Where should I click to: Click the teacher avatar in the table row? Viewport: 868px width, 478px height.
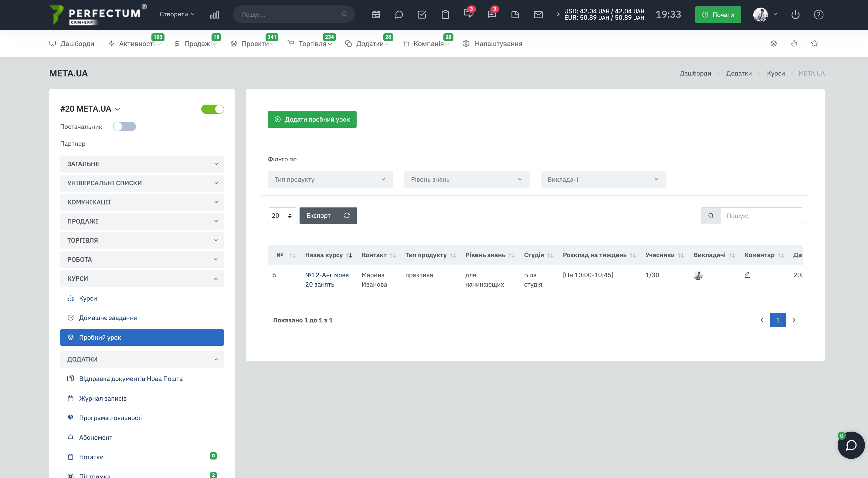click(x=698, y=275)
